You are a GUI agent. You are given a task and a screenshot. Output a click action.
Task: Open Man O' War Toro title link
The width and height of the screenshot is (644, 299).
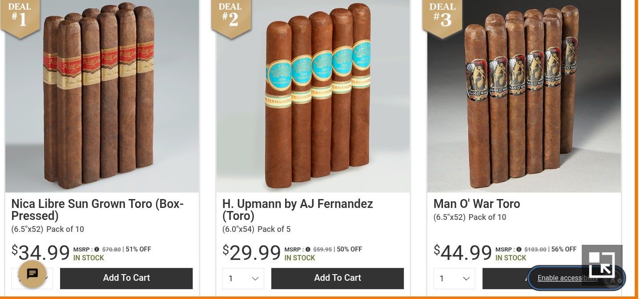477,204
